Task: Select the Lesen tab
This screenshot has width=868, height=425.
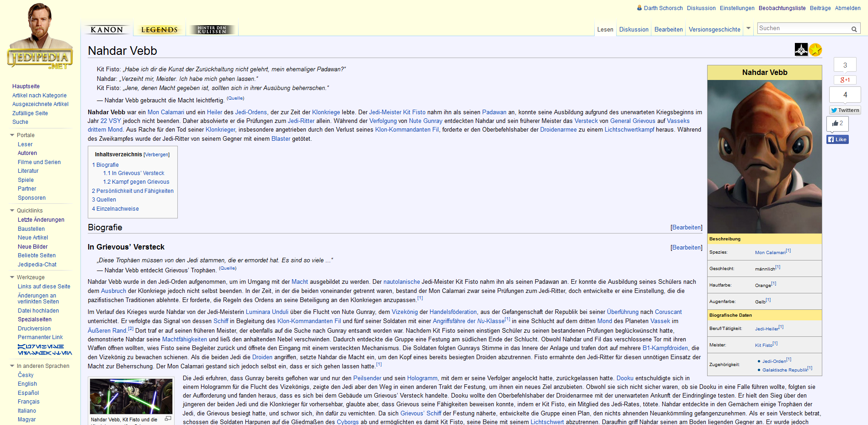Action: (605, 29)
